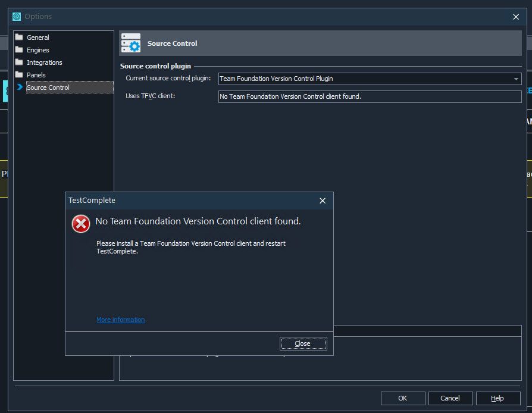532x413 pixels.
Task: Click the blue arrow beside Source Control
Action: coord(20,87)
